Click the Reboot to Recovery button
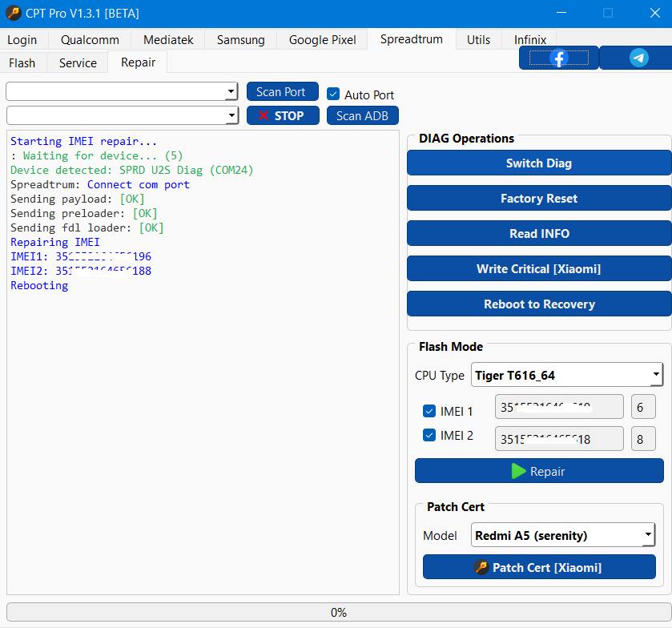 539,304
